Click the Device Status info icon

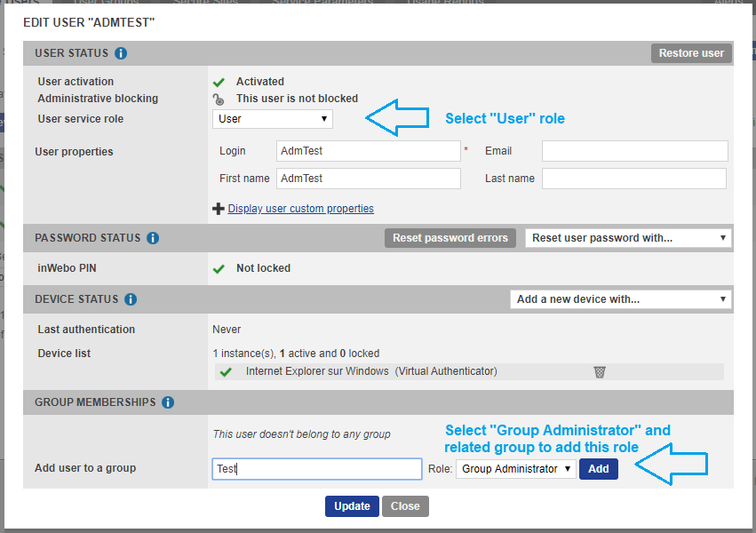131,299
